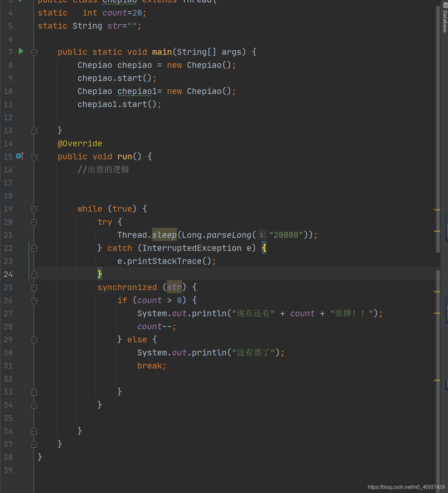Open the Database tool window tab

(x=445, y=18)
